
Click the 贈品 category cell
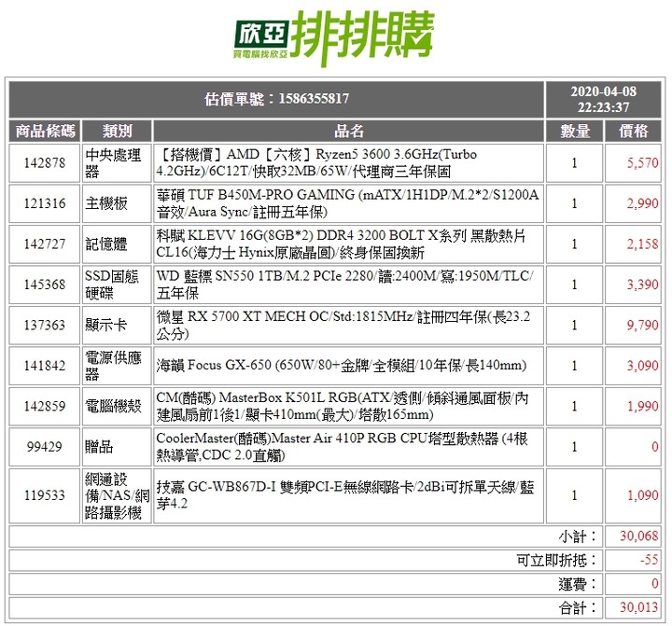coord(117,447)
